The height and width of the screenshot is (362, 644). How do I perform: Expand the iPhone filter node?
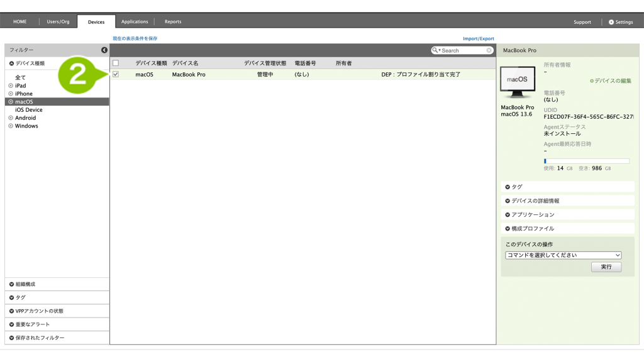pos(11,94)
